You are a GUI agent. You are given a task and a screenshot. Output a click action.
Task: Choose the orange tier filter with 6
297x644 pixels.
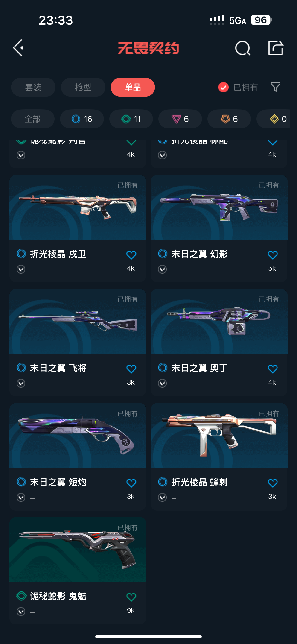pyautogui.click(x=229, y=119)
